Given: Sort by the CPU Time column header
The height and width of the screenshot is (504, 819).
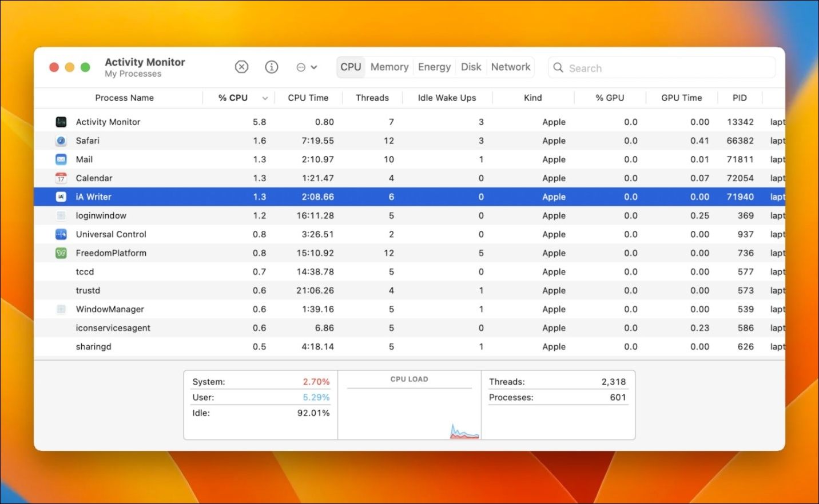Looking at the screenshot, I should tap(308, 98).
